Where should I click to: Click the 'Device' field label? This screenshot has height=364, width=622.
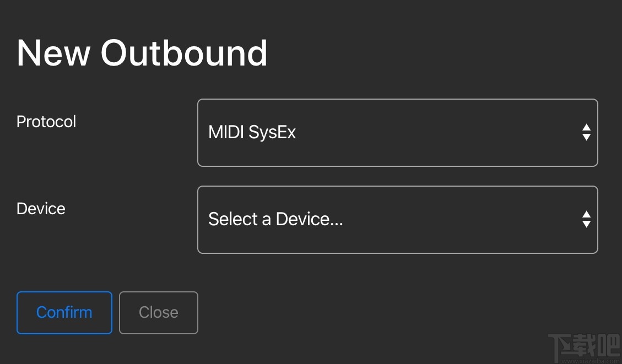[41, 209]
